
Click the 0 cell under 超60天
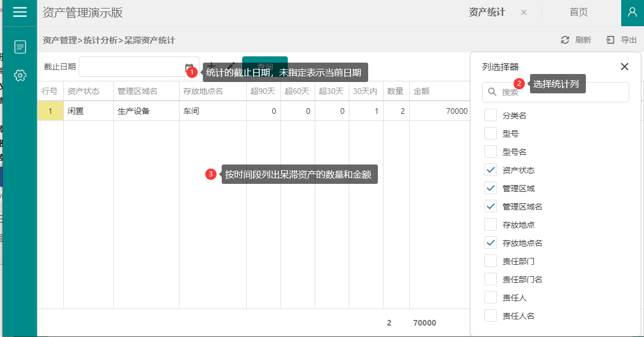pyautogui.click(x=297, y=111)
